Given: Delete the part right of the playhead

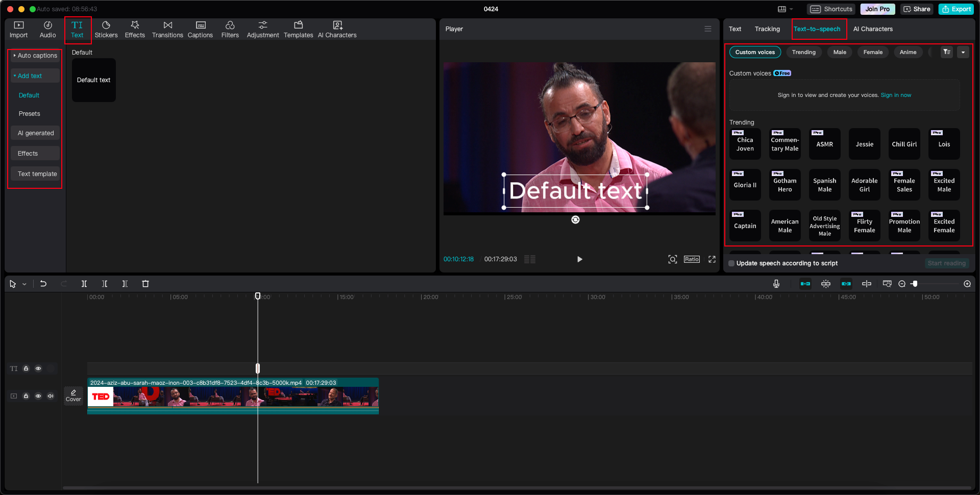Looking at the screenshot, I should coord(125,284).
